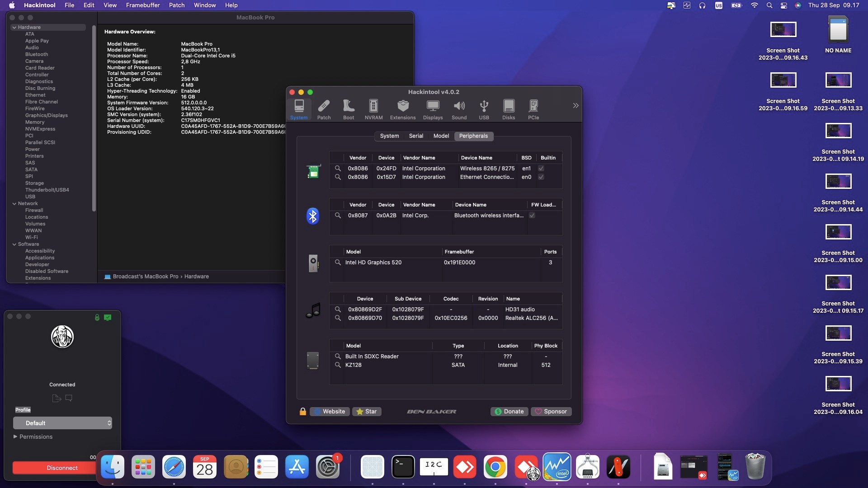Show more toolbar items via chevron
This screenshot has width=868, height=488.
[x=576, y=106]
